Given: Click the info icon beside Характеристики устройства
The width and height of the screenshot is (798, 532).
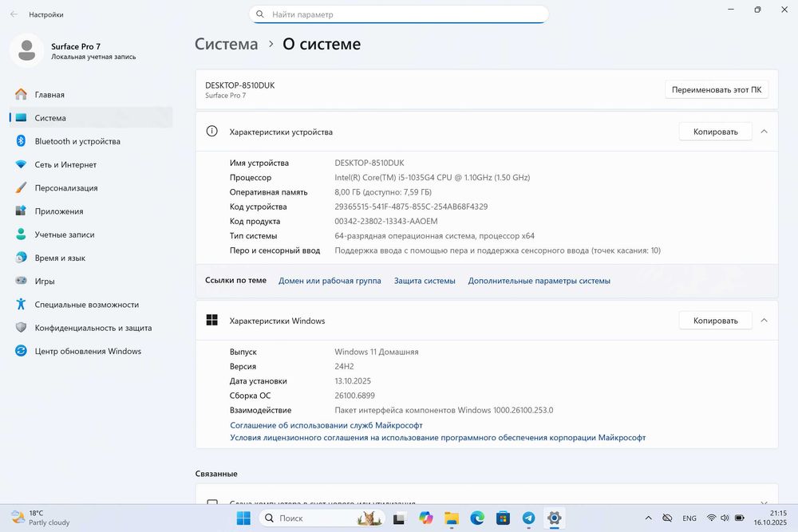Looking at the screenshot, I should [211, 132].
